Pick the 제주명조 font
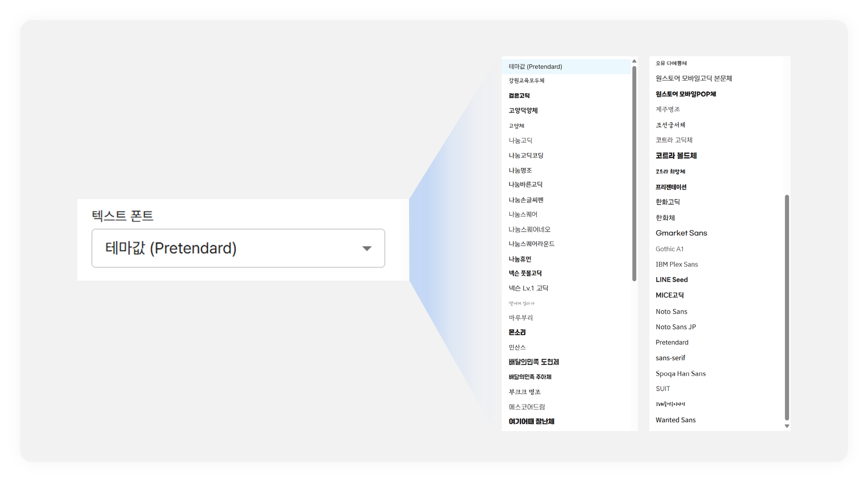This screenshot has height=482, width=868. (668, 110)
